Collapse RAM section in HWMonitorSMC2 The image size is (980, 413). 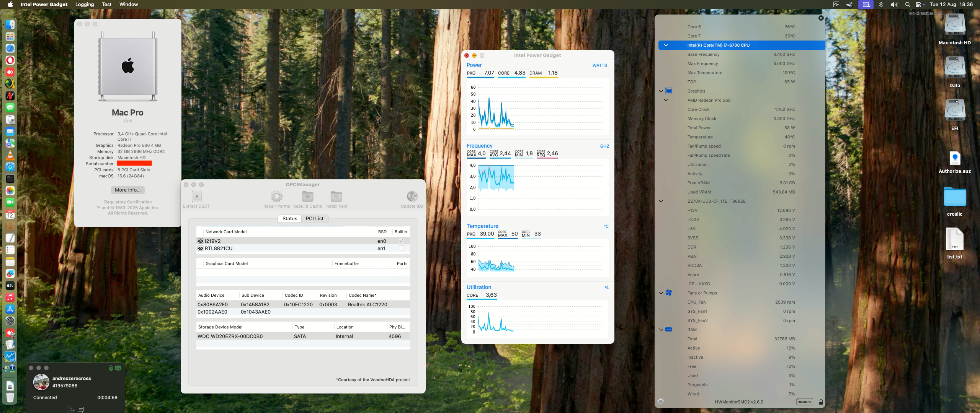coord(661,330)
